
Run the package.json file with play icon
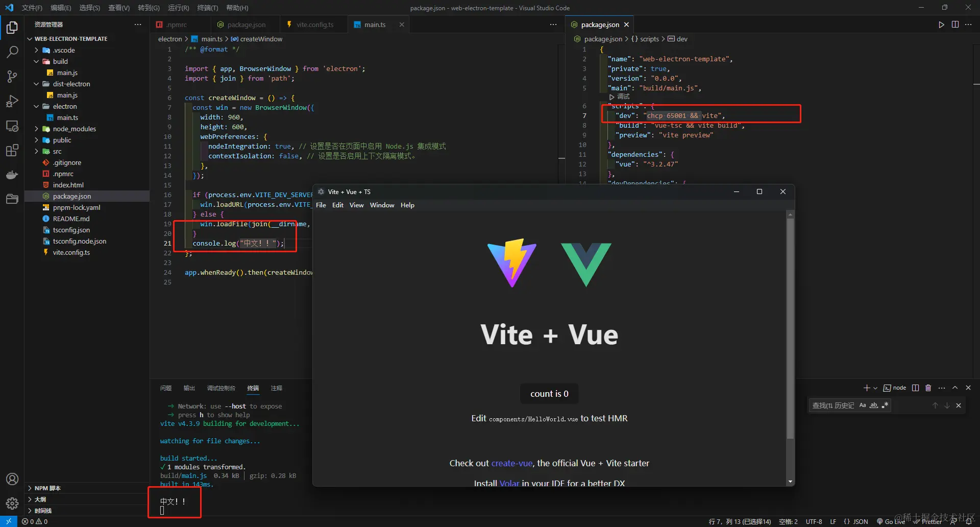pyautogui.click(x=941, y=25)
